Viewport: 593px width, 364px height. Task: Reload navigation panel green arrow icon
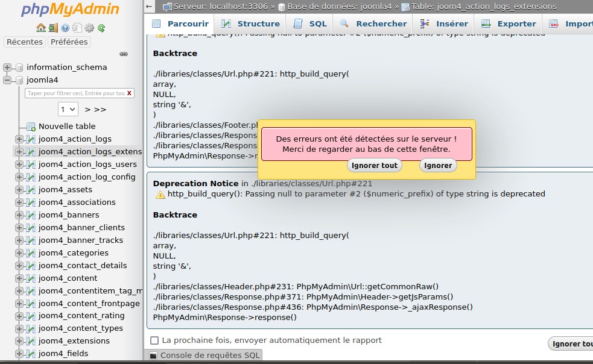[101, 28]
